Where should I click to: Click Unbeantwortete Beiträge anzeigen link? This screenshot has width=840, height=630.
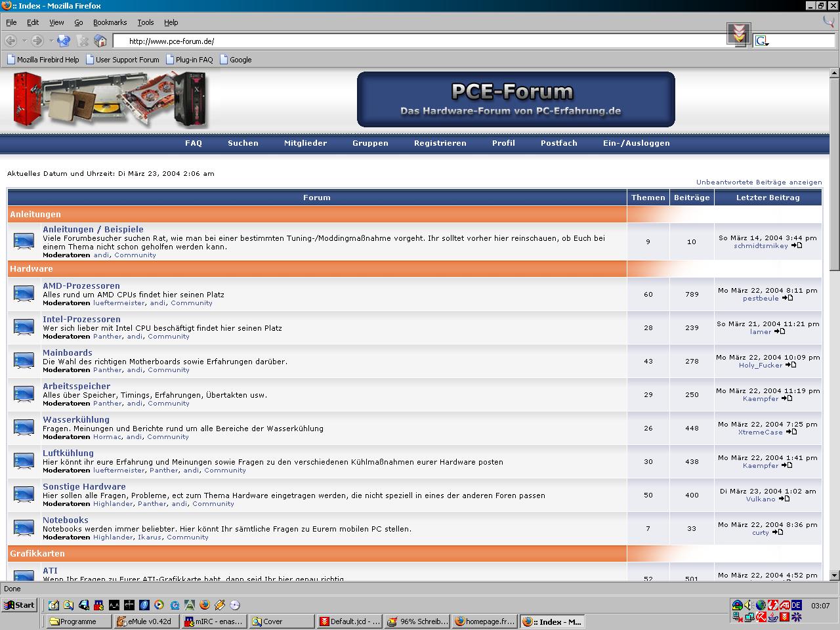pyautogui.click(x=759, y=182)
